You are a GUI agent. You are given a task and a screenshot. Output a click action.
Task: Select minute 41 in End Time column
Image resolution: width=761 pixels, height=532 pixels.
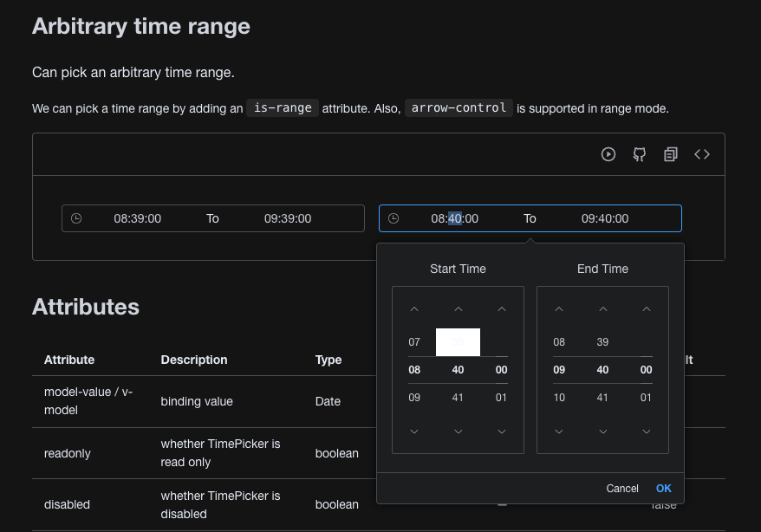[602, 397]
